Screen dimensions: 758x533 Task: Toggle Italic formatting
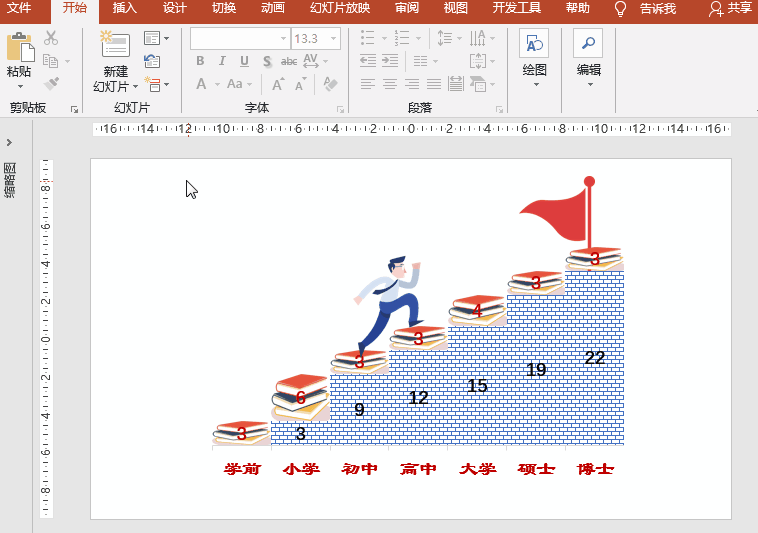click(x=222, y=61)
